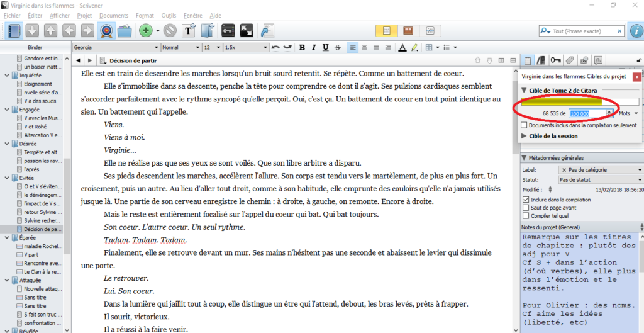644x333 pixels.
Task: Toggle italic formatting
Action: 314,48
